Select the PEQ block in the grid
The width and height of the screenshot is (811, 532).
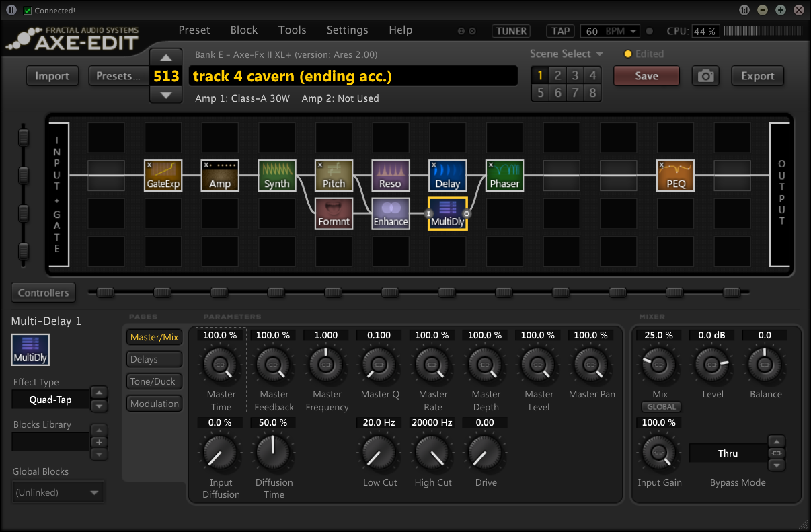pos(675,176)
